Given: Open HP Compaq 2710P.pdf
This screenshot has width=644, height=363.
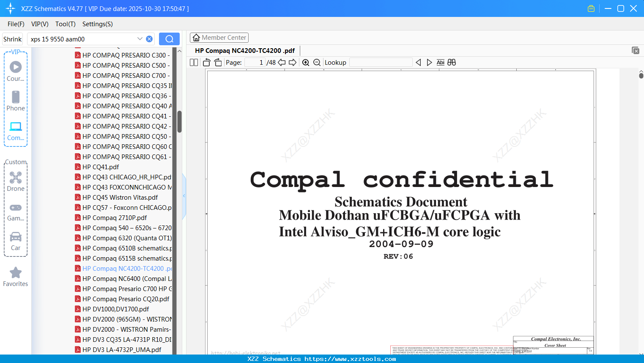Looking at the screenshot, I should [x=111, y=217].
